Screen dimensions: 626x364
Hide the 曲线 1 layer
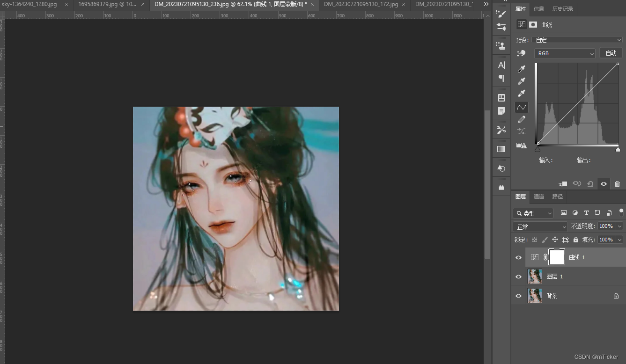518,257
